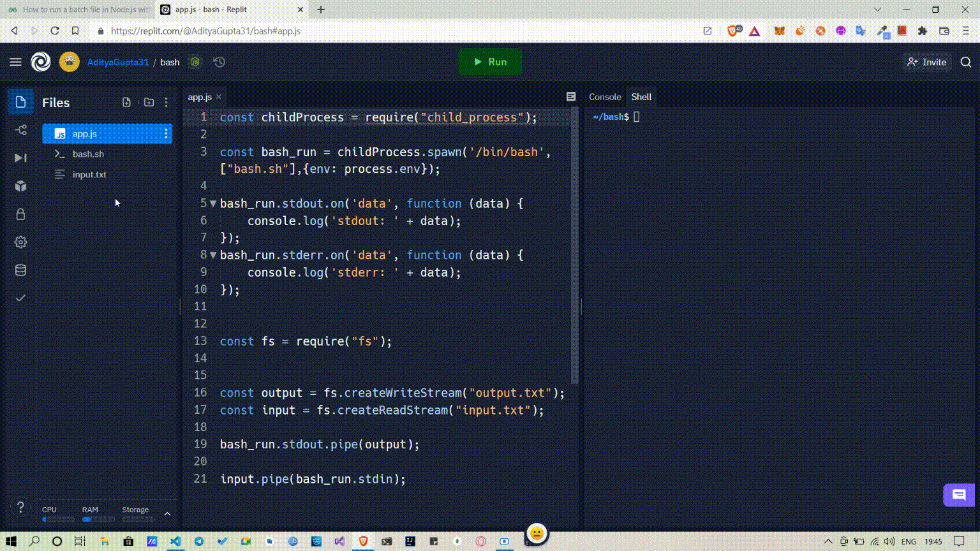Viewport: 980px width, 551px height.
Task: Collapse the code fold at line 8
Action: click(x=213, y=255)
